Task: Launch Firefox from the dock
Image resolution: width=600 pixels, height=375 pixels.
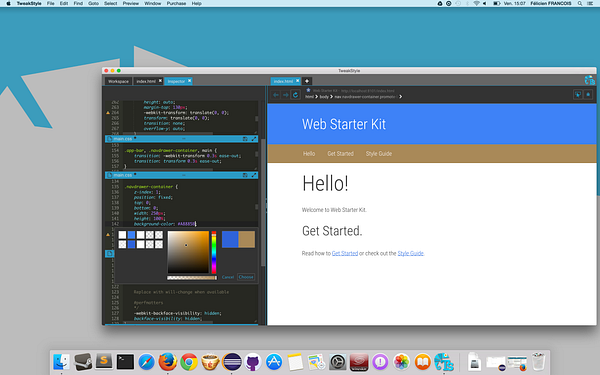Action: [168, 362]
